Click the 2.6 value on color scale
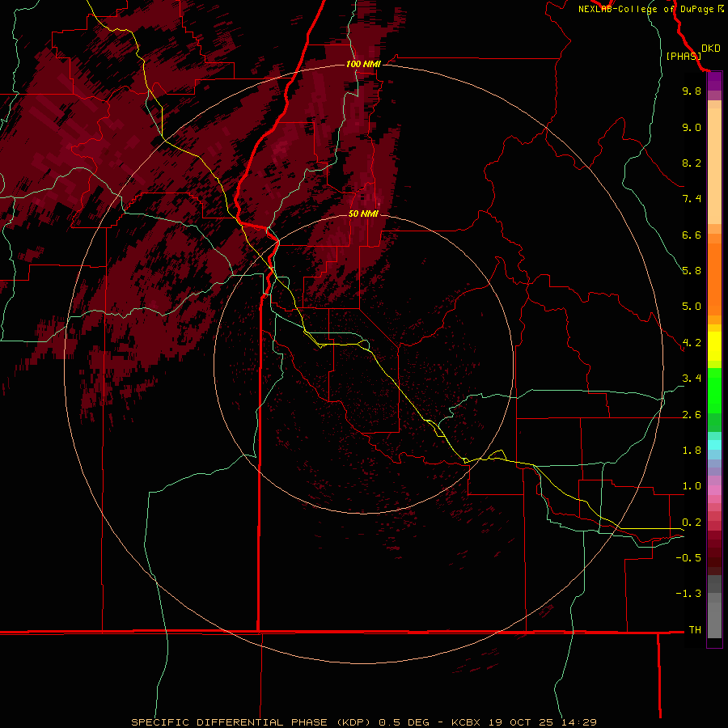The height and width of the screenshot is (728, 728). pyautogui.click(x=692, y=415)
